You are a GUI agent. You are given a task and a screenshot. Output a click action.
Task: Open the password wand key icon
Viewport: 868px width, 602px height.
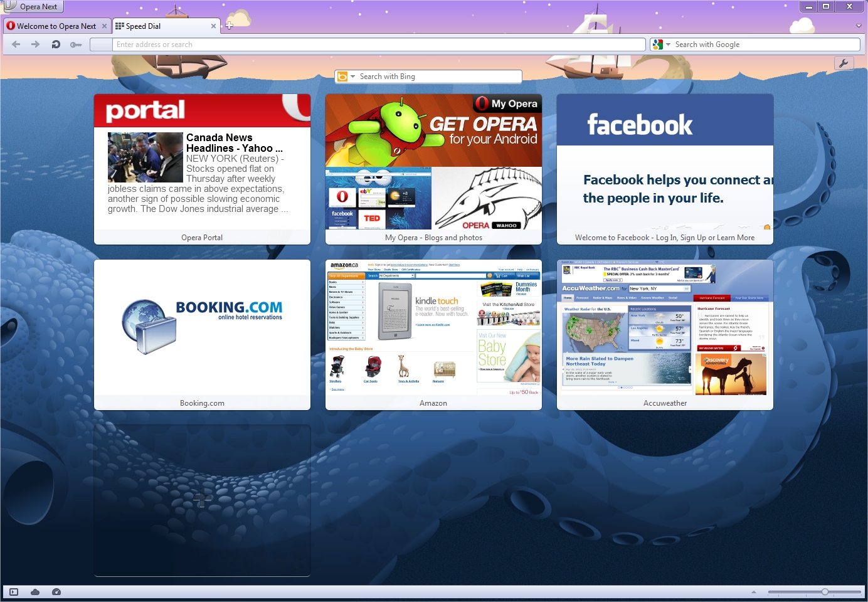click(x=76, y=45)
